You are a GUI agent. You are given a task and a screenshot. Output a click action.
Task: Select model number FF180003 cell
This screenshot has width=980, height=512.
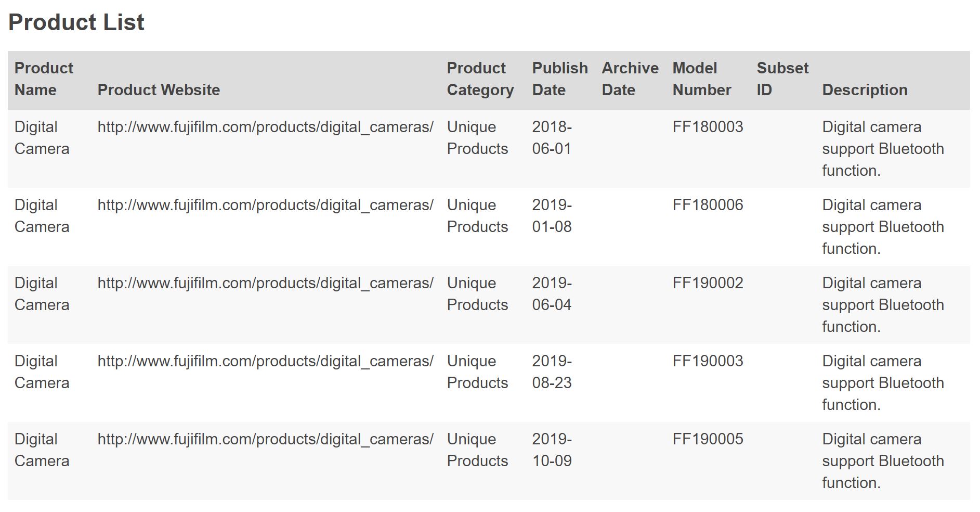pyautogui.click(x=708, y=127)
